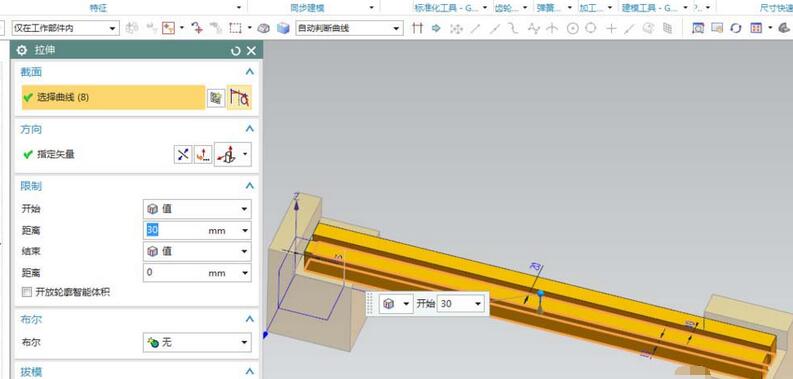This screenshot has height=379, width=793.
Task: Toggle the point on face snap icon
Action: (648, 28)
